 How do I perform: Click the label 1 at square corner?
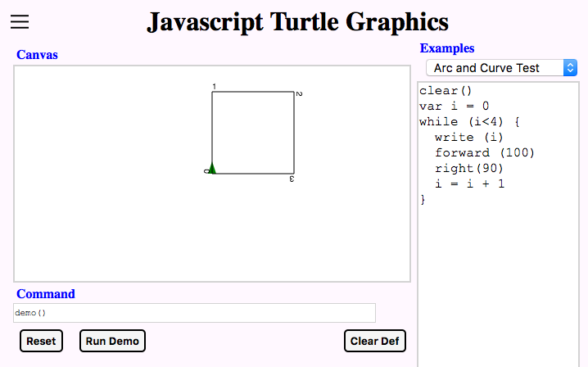pyautogui.click(x=214, y=87)
